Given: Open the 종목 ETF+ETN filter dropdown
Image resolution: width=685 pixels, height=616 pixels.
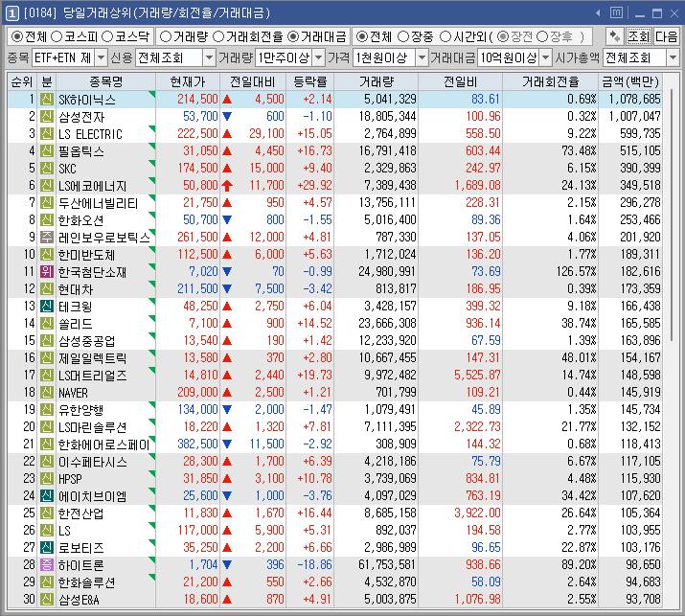Looking at the screenshot, I should click(x=101, y=57).
